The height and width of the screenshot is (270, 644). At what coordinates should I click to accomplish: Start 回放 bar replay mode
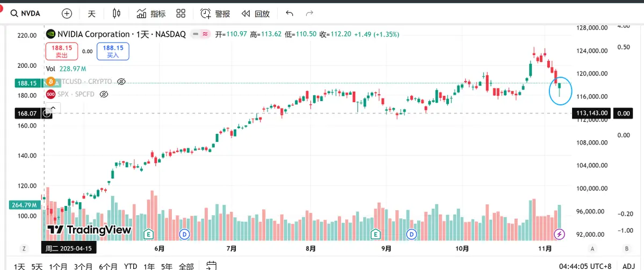256,13
